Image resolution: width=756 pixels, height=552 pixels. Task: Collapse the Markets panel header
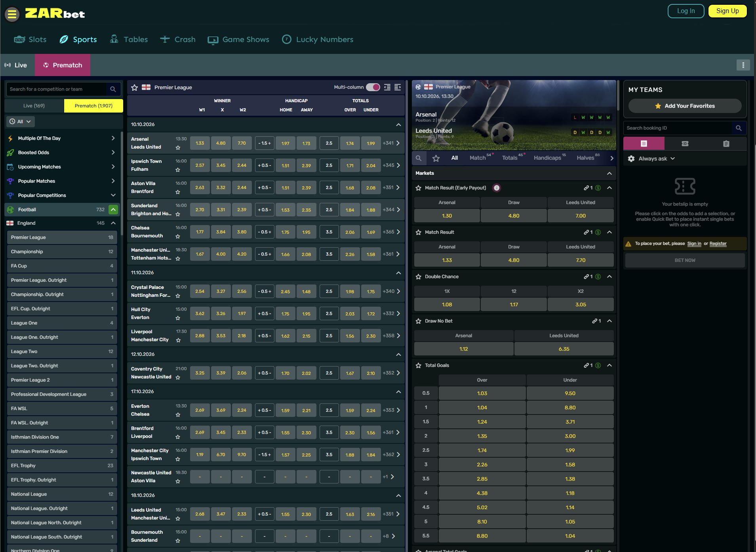click(609, 173)
